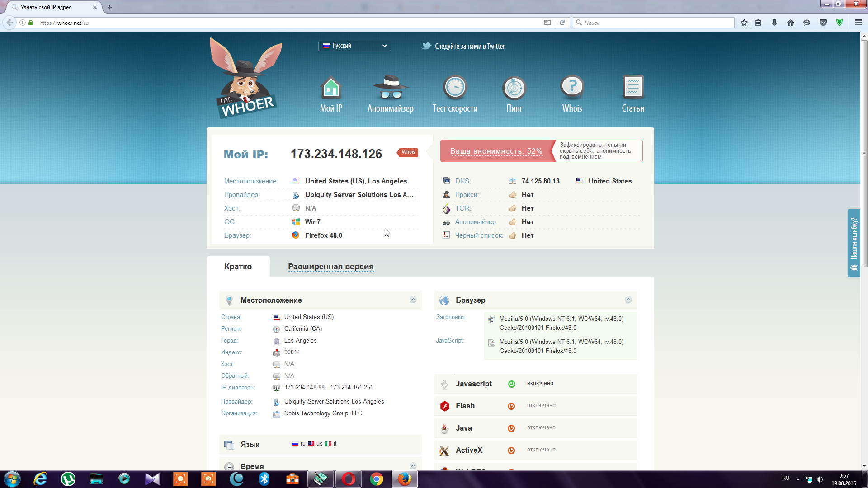Collapse the Местоположение section
Viewport: 868px width, 488px height.
pos(413,300)
